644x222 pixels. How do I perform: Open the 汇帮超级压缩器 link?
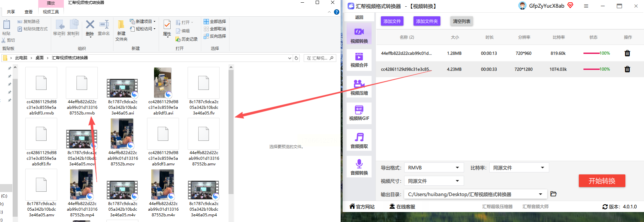click(x=497, y=207)
